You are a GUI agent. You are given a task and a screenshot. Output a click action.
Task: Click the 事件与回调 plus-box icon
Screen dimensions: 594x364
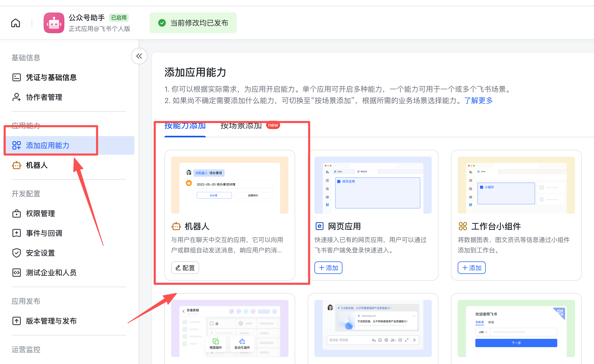pos(17,233)
